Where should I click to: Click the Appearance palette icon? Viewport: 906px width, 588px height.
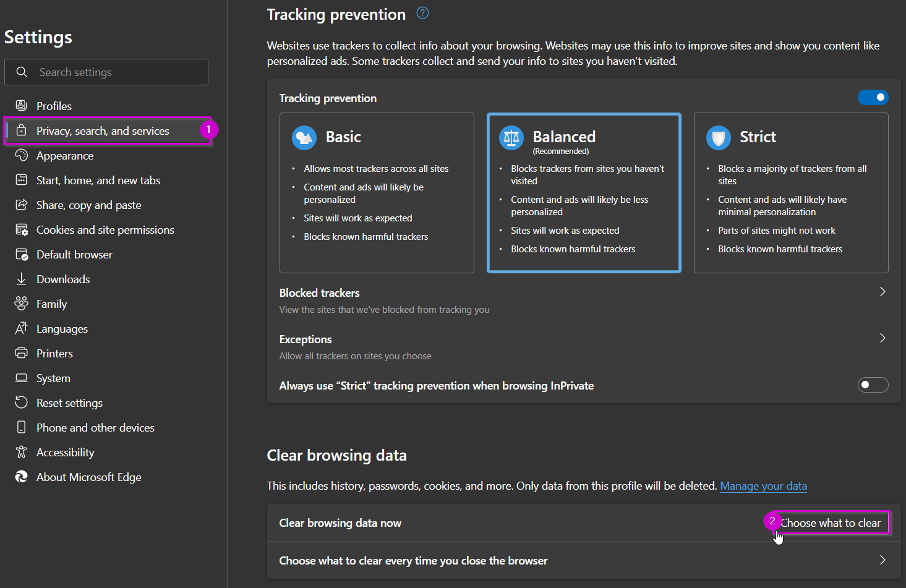click(22, 155)
